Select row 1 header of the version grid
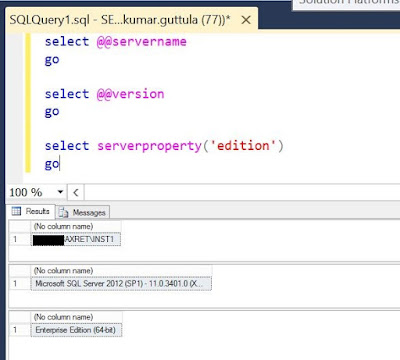This screenshot has width=400, height=360. click(20, 284)
